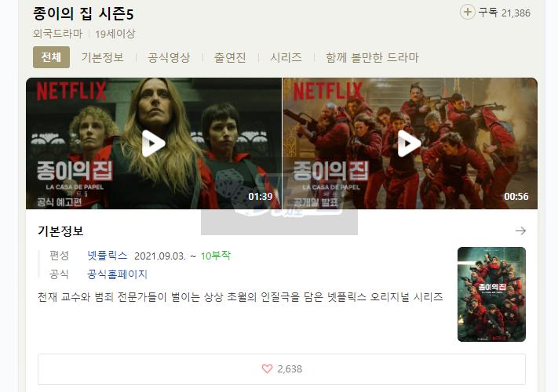
Task: Open the 공식영상 tab
Action: tap(169, 57)
